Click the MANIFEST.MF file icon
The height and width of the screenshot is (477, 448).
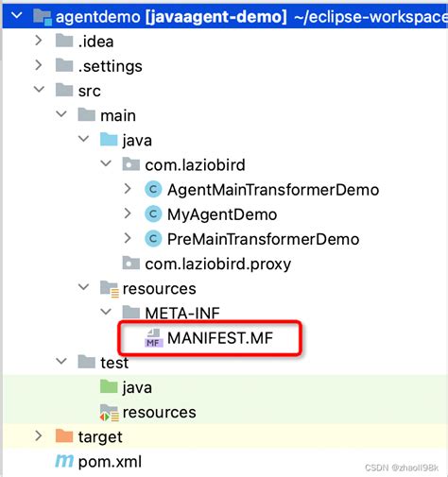(154, 338)
